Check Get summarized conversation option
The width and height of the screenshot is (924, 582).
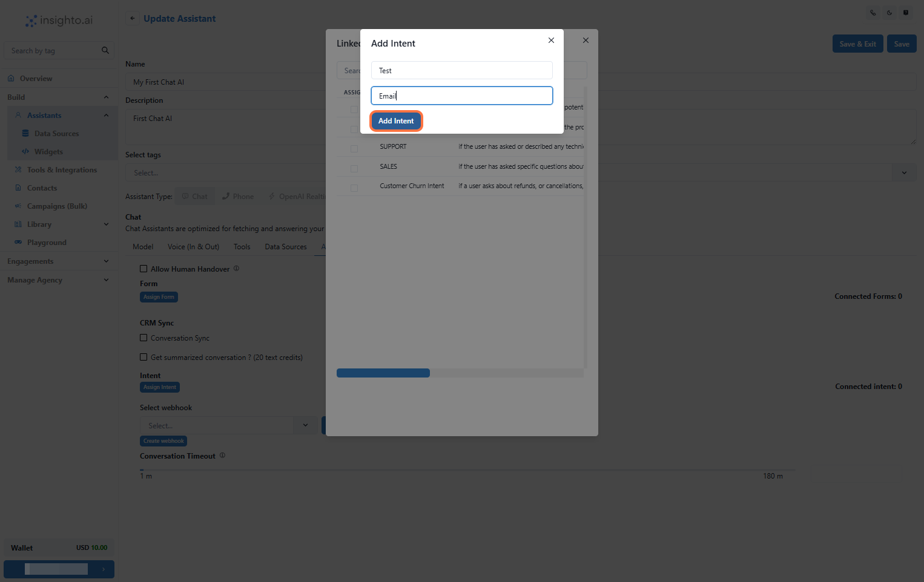[144, 357]
